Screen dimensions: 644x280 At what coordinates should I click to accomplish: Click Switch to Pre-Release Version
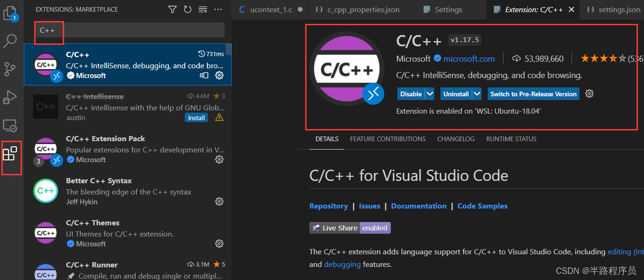click(533, 93)
